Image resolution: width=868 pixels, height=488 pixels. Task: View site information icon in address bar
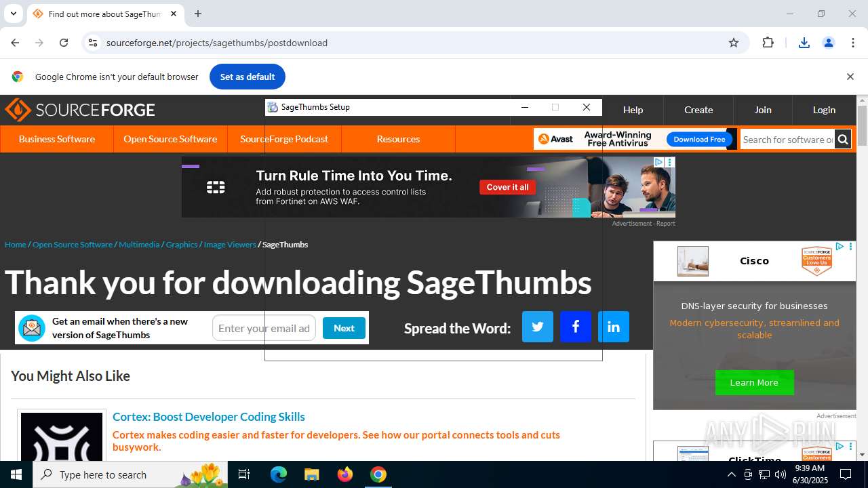[x=93, y=43]
